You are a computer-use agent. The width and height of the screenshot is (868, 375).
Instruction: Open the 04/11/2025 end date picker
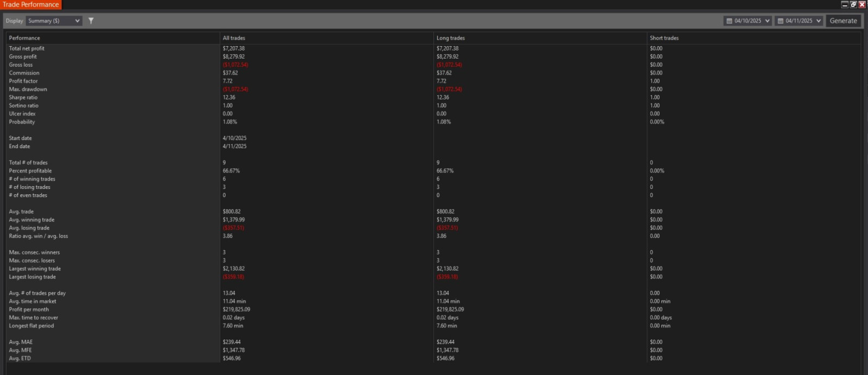pyautogui.click(x=799, y=21)
